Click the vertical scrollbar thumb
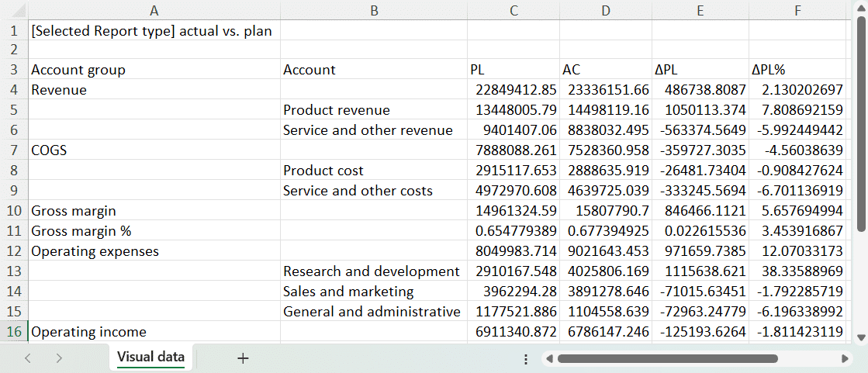Image resolution: width=868 pixels, height=373 pixels. 861,124
